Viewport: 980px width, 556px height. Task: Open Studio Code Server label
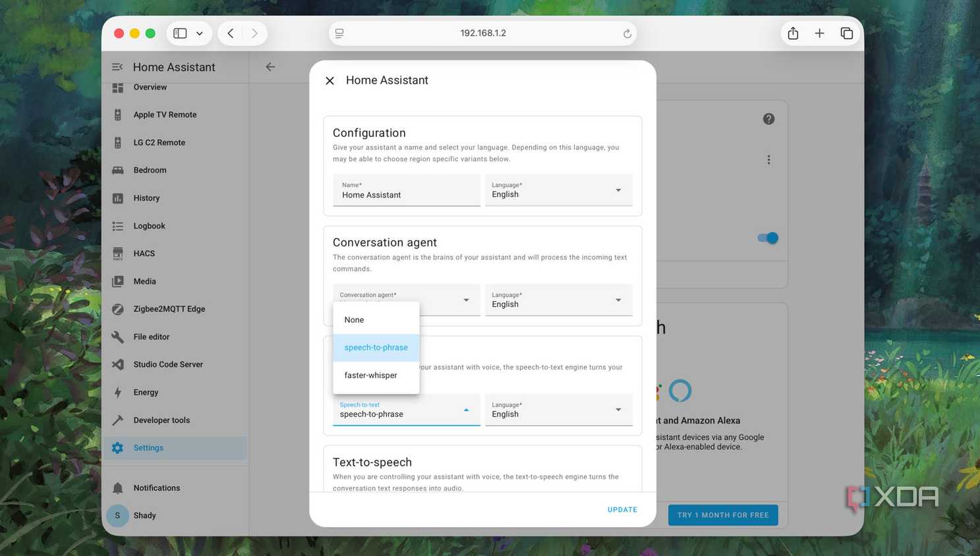168,364
